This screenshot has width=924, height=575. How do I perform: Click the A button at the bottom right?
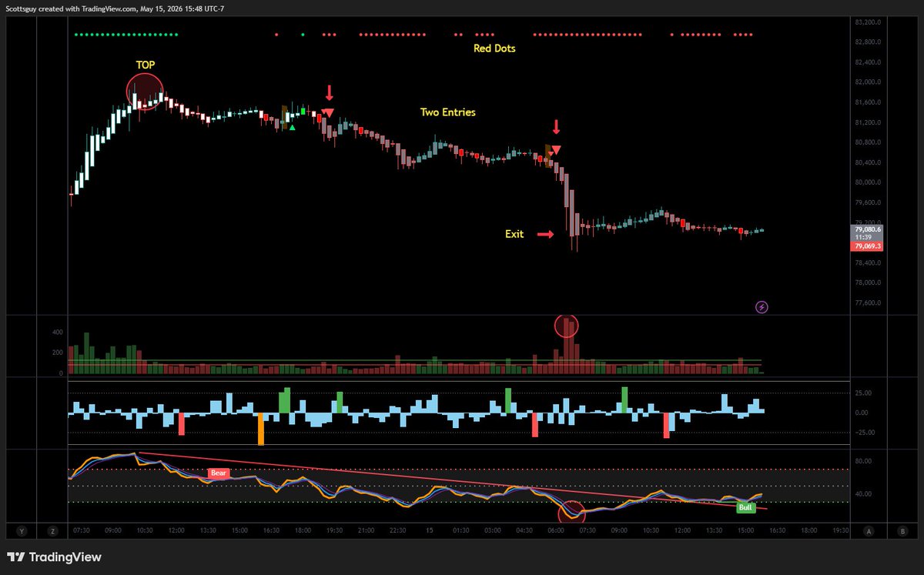click(869, 530)
